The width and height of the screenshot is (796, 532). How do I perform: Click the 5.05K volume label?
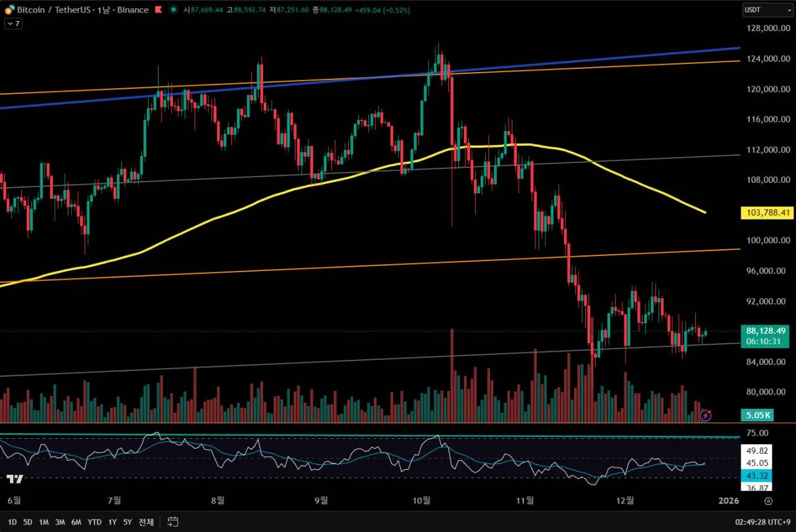tap(757, 415)
